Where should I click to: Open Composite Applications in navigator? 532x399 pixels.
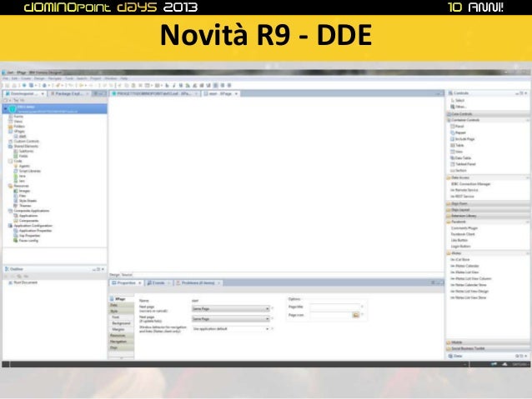(x=31, y=211)
